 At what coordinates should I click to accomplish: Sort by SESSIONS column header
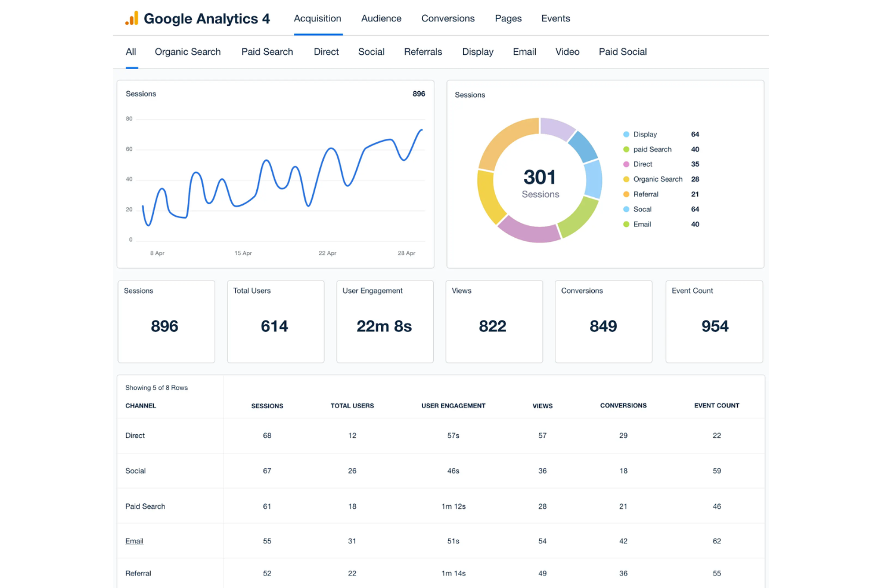tap(267, 406)
